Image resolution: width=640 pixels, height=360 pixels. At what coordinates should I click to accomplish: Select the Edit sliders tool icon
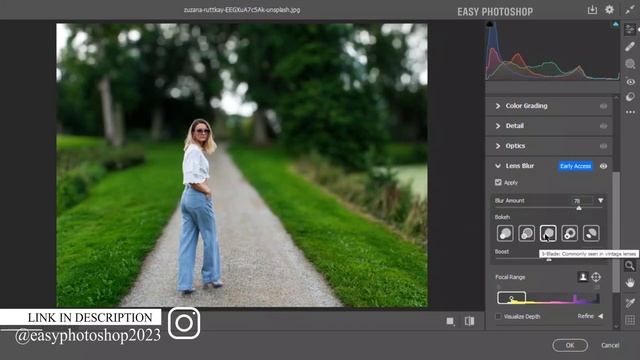(x=630, y=29)
